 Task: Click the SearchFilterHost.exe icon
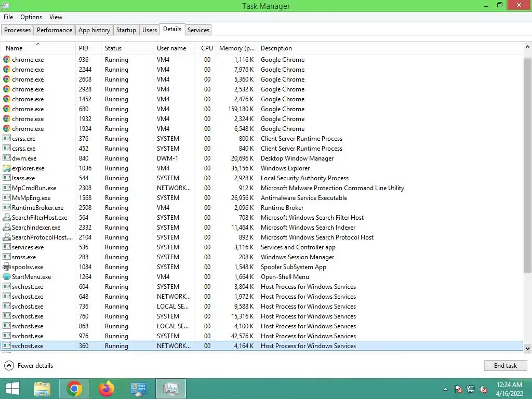pos(6,218)
